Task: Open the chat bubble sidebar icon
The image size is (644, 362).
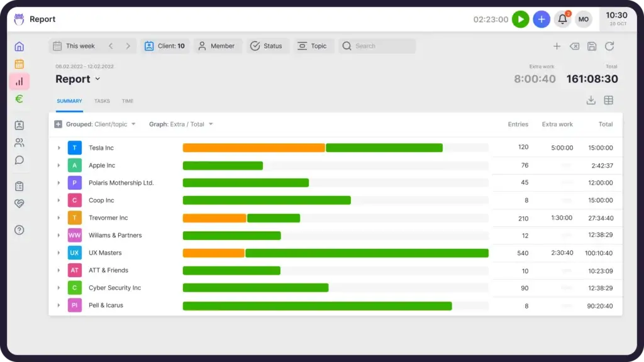Action: click(x=19, y=160)
